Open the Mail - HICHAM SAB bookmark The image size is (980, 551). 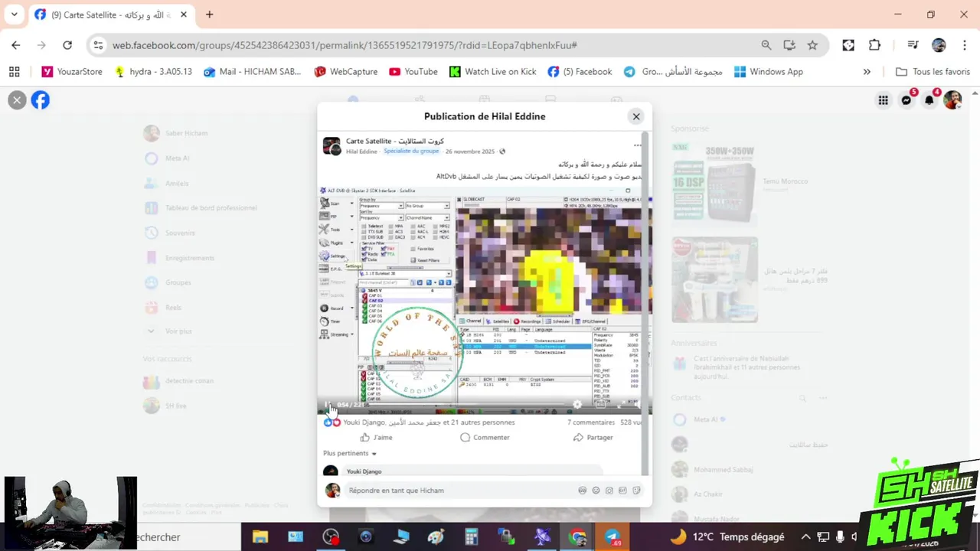coord(253,71)
